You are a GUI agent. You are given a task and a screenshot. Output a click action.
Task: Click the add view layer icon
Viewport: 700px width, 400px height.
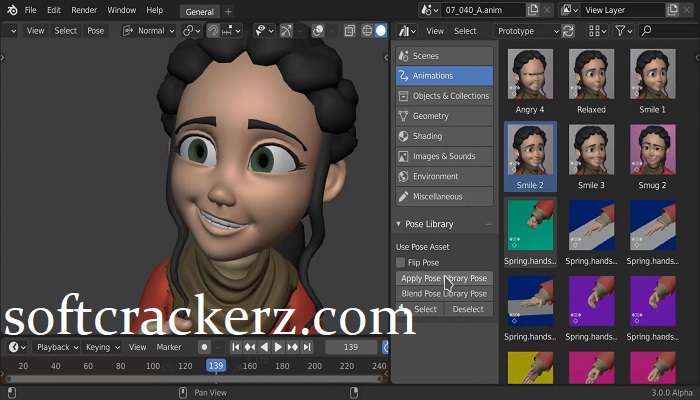672,10
